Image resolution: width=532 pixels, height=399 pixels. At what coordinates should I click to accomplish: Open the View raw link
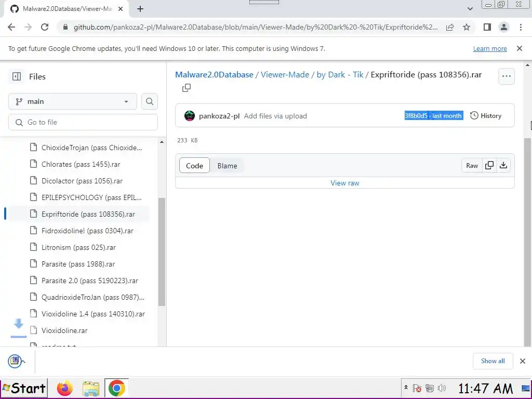tap(345, 183)
